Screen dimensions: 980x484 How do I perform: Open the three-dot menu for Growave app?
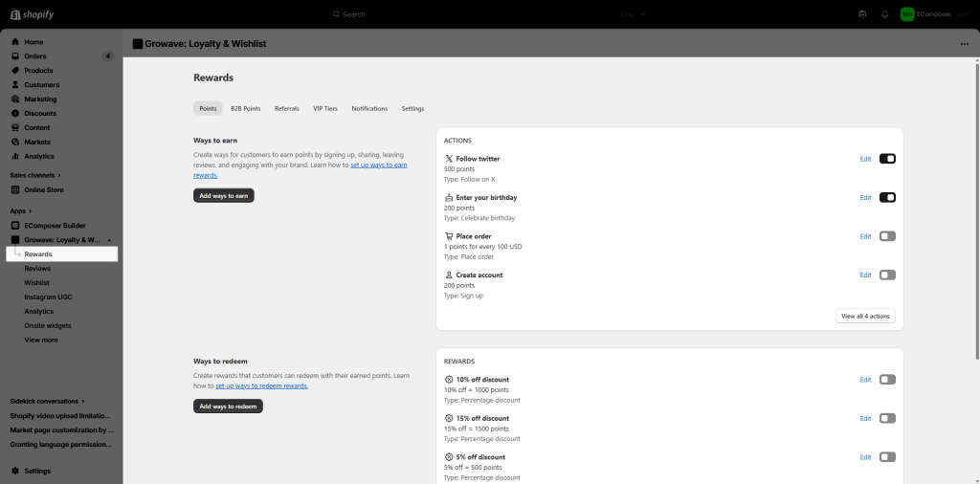pyautogui.click(x=964, y=44)
